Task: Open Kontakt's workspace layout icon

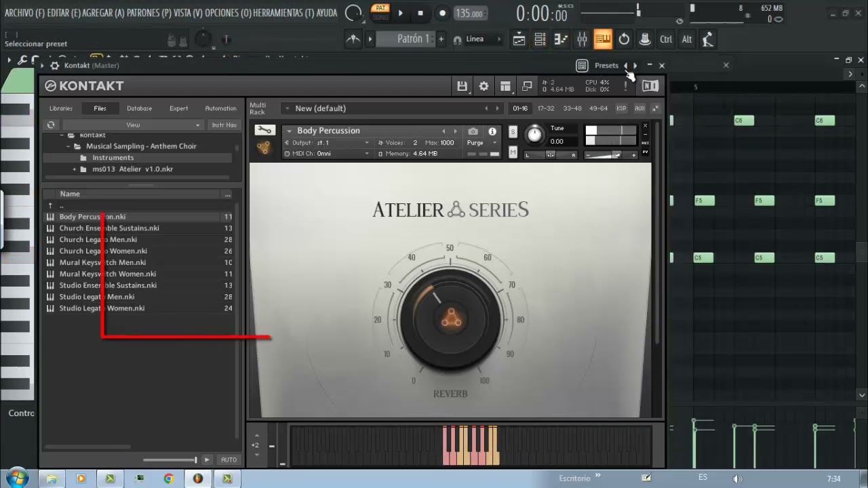Action: tap(505, 86)
